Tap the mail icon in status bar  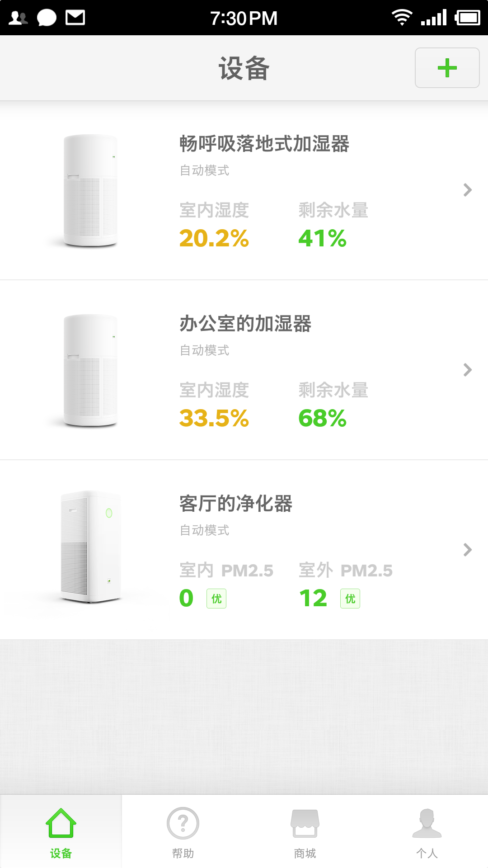coord(75,18)
